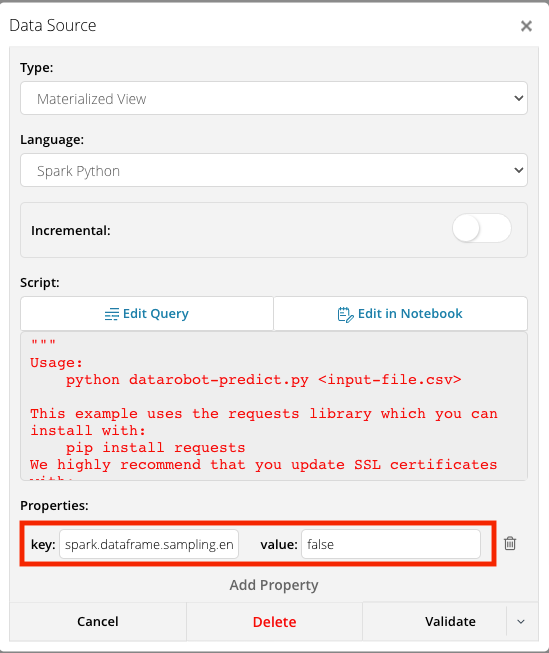Expand the arrow menu next to Validate
Image resolution: width=549 pixels, height=653 pixels.
pyautogui.click(x=521, y=622)
